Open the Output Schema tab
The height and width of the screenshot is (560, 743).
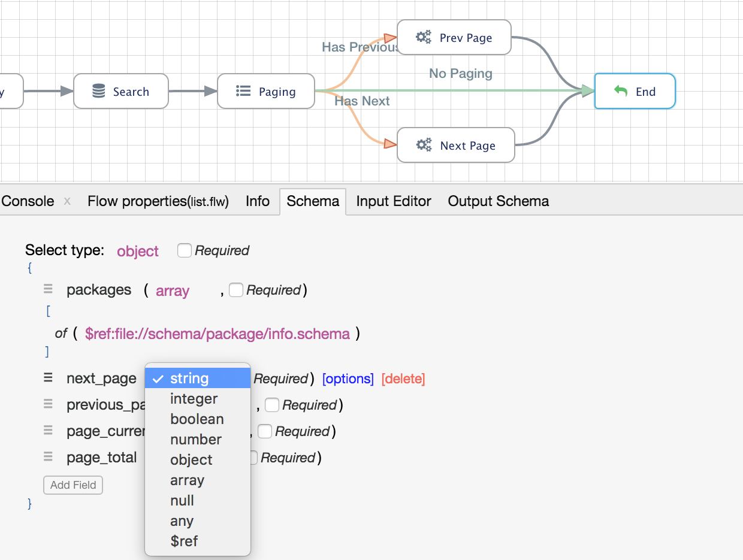point(499,201)
